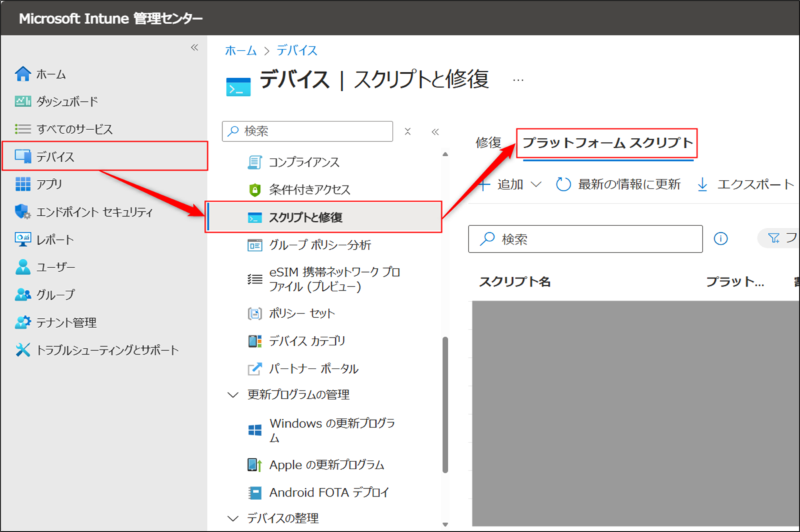Click eSIM 携帯ネットワーク プロファイル icon
This screenshot has height=532, width=800.
click(x=255, y=279)
